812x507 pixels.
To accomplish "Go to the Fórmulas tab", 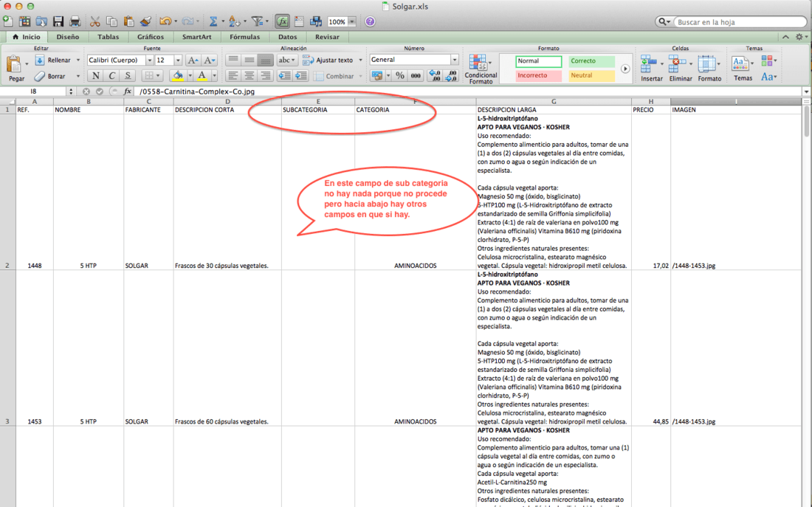I will (245, 37).
